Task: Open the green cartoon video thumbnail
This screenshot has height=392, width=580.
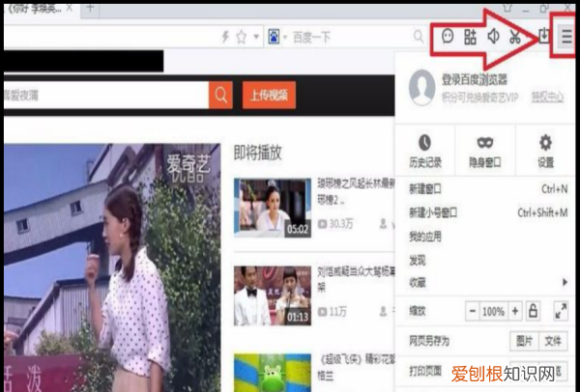Action: click(x=273, y=373)
